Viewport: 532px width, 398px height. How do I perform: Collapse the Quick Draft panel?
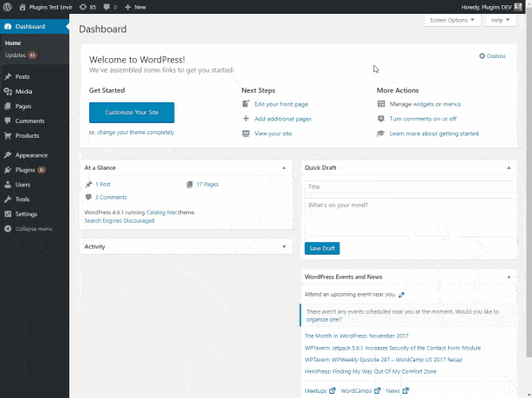tap(509, 167)
